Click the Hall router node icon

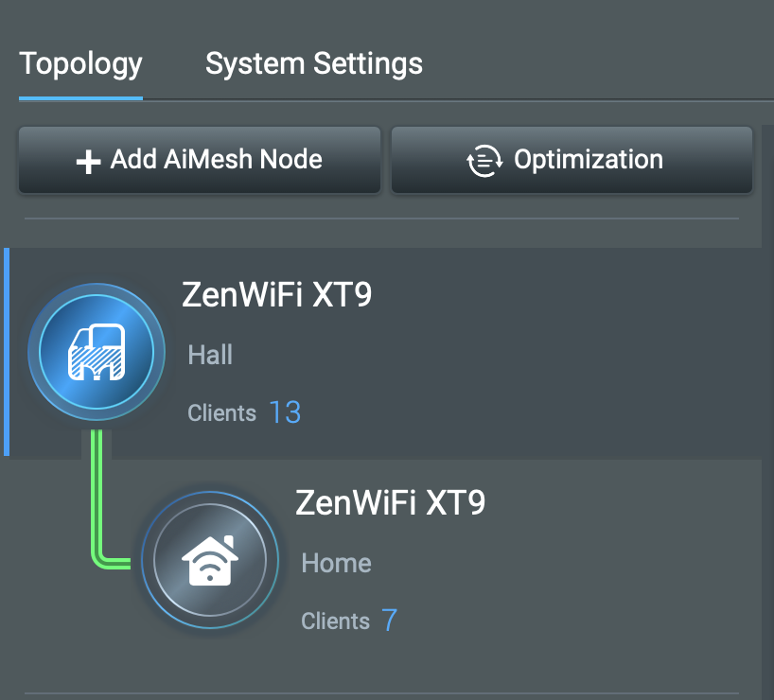[97, 352]
